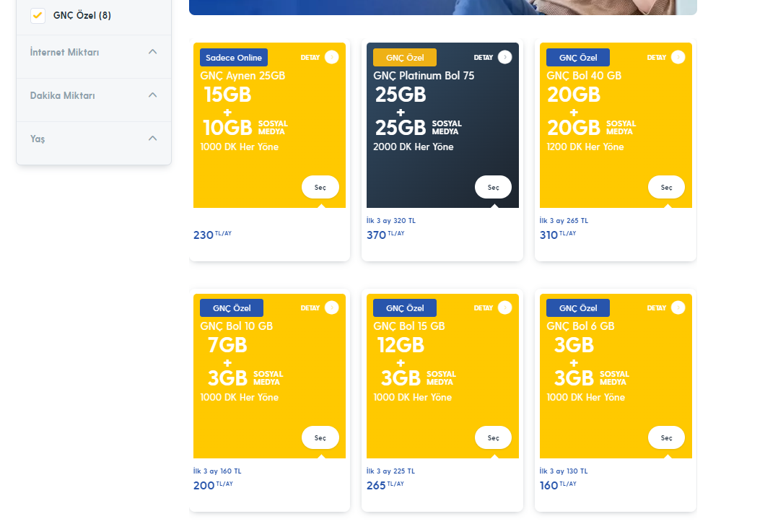
Task: Collapse the Dakika Miktarı filter section
Action: [x=152, y=95]
